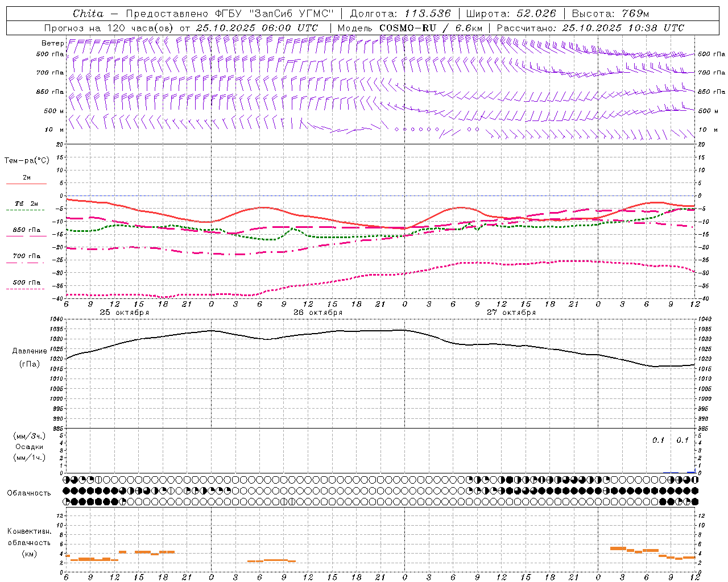Click the "Давление" pressure panel label
Viewport: 728px width, 582px height.
point(30,351)
